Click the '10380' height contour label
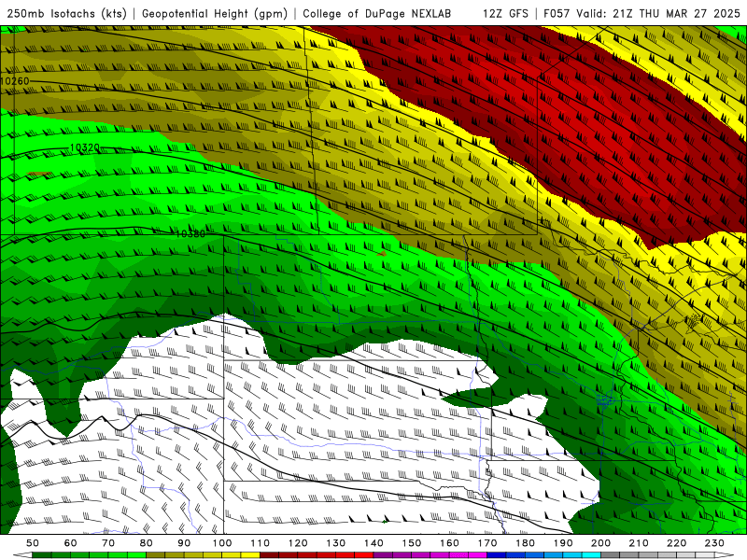747x560 pixels. click(190, 234)
